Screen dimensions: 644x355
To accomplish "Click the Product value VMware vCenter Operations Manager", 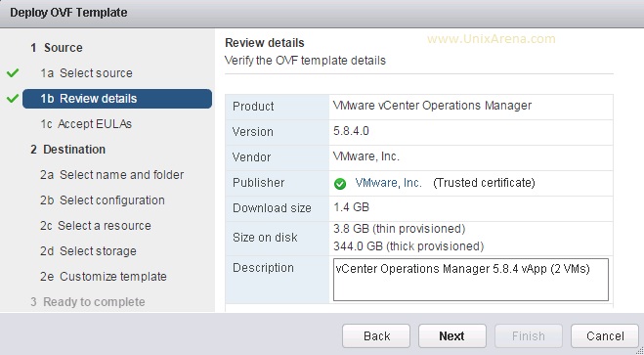I will click(x=433, y=106).
